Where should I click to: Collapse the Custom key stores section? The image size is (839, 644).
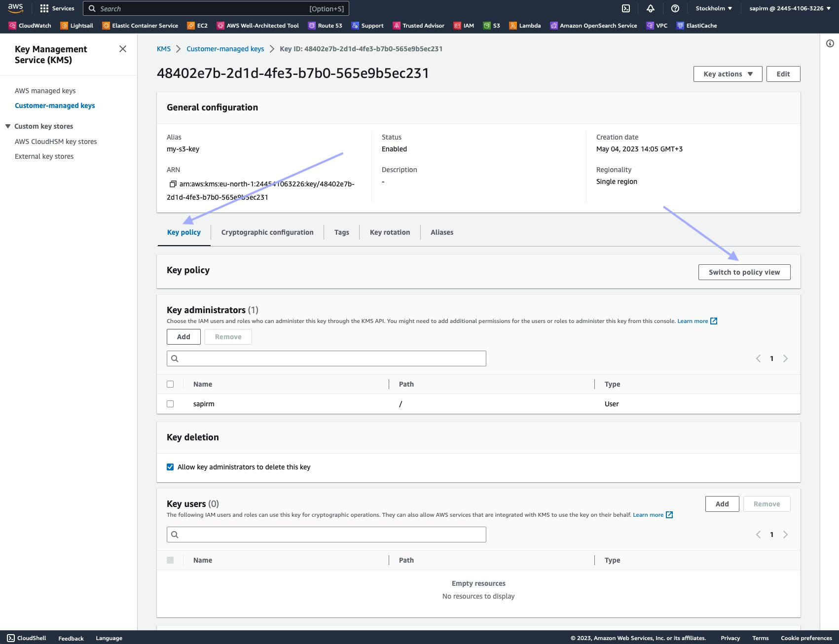tap(8, 126)
